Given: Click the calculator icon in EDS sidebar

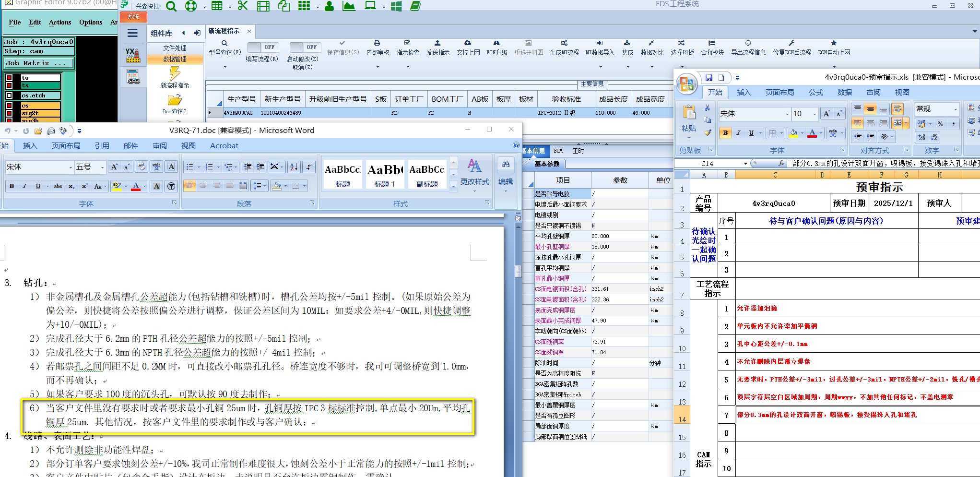Looking at the screenshot, I should [133, 77].
